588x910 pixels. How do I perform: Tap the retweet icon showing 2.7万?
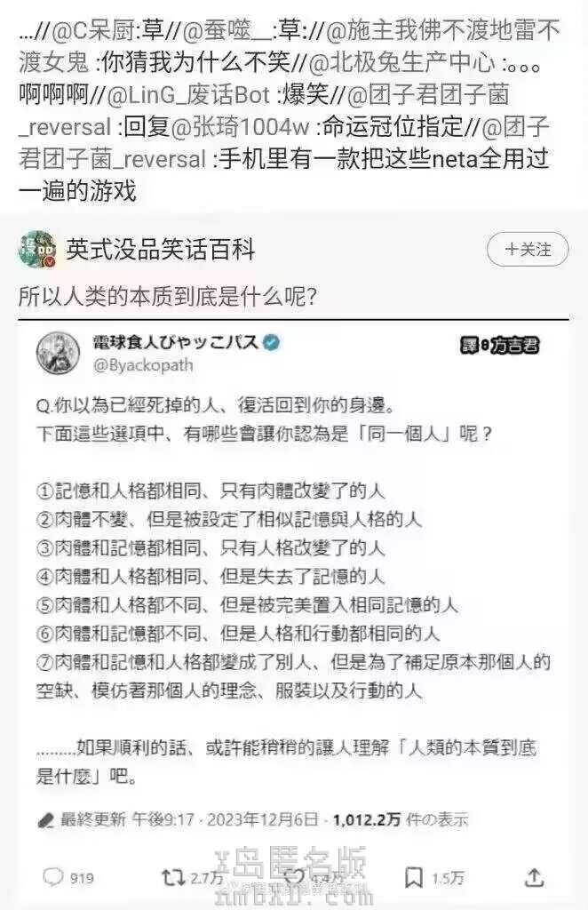(x=172, y=877)
